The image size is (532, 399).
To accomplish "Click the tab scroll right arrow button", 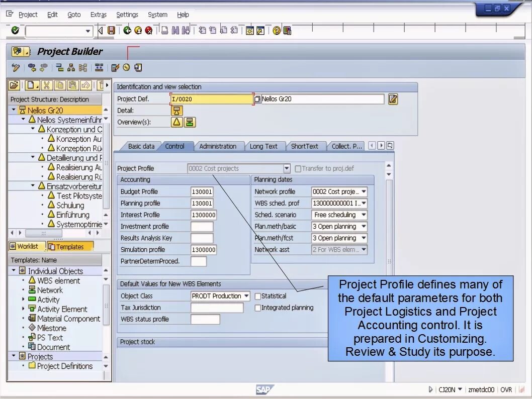I will (x=381, y=146).
